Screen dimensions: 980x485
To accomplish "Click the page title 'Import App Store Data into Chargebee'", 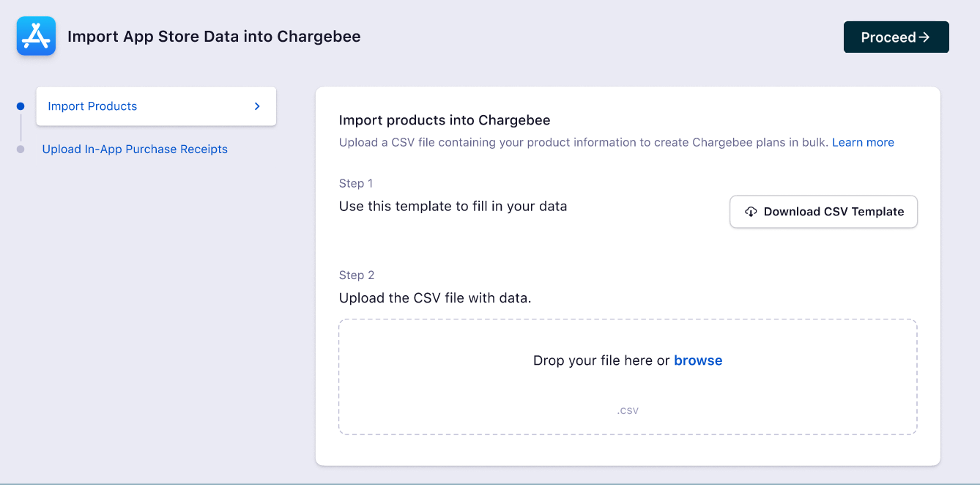I will tap(214, 37).
